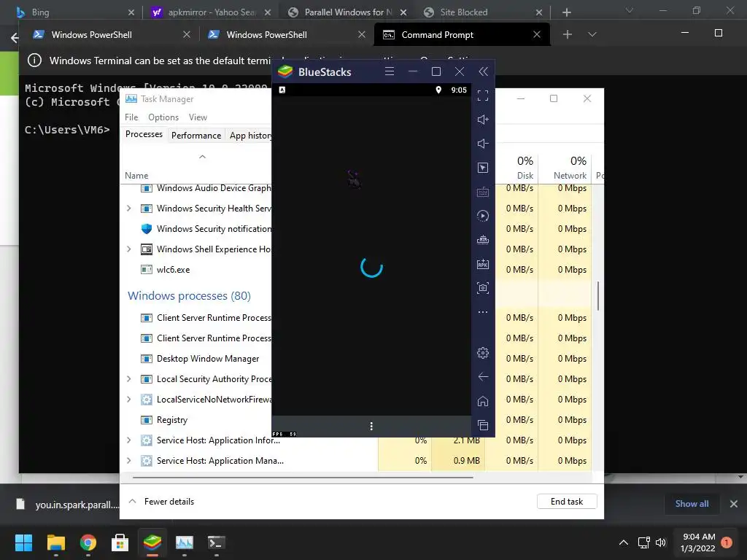Switch to the apkmirror Yahoo Search tab
This screenshot has height=560, width=747.
click(212, 12)
